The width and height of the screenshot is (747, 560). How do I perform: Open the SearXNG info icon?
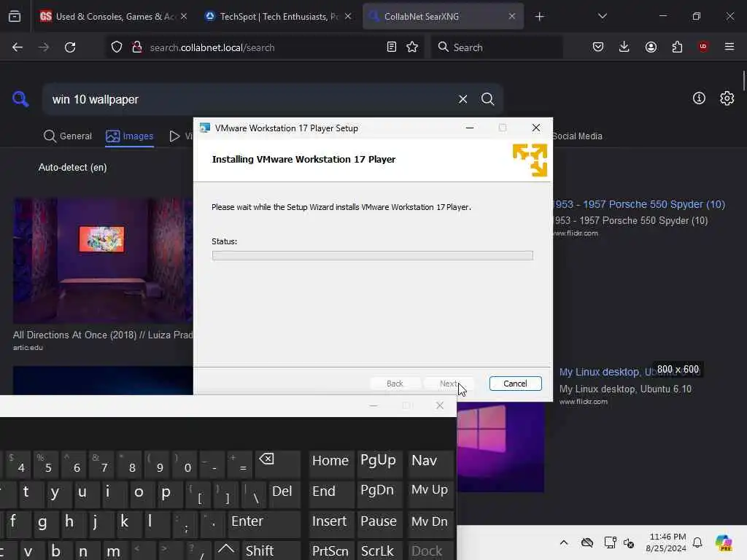[x=699, y=98]
